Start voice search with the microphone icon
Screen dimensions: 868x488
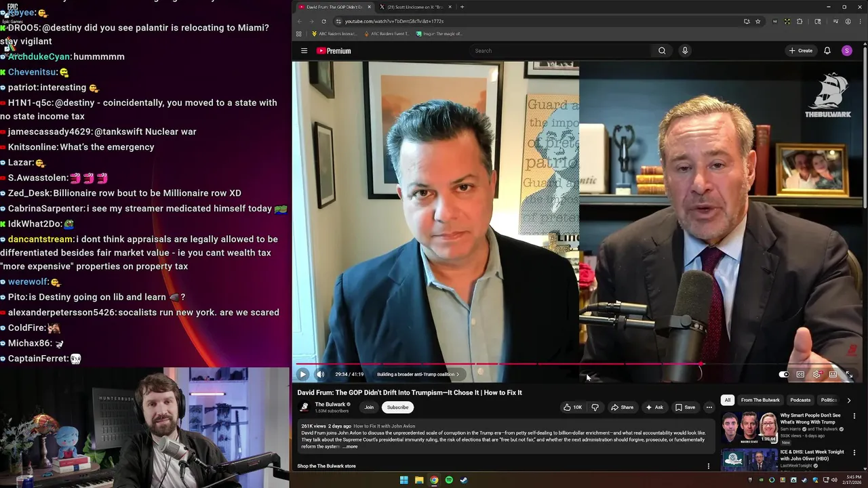685,51
